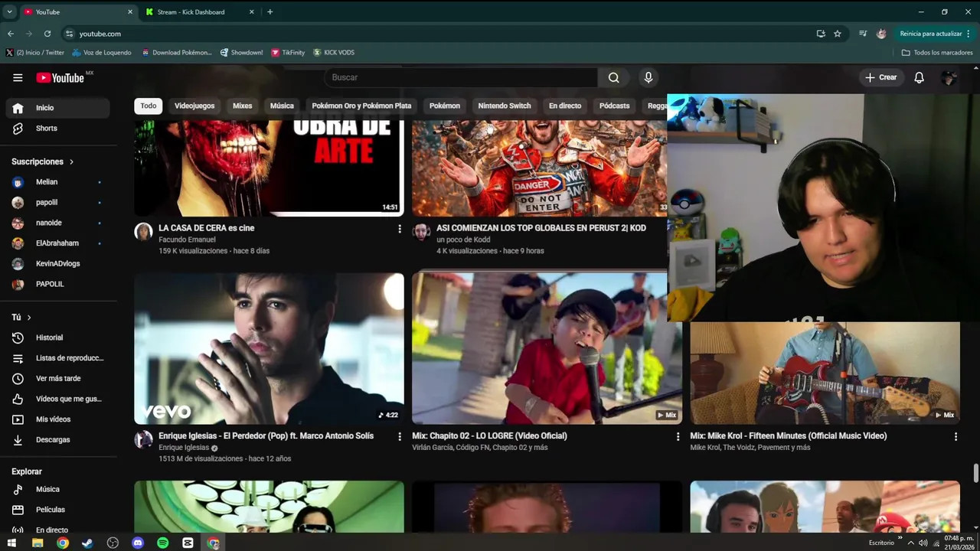Open Steam from the taskbar

click(88, 543)
